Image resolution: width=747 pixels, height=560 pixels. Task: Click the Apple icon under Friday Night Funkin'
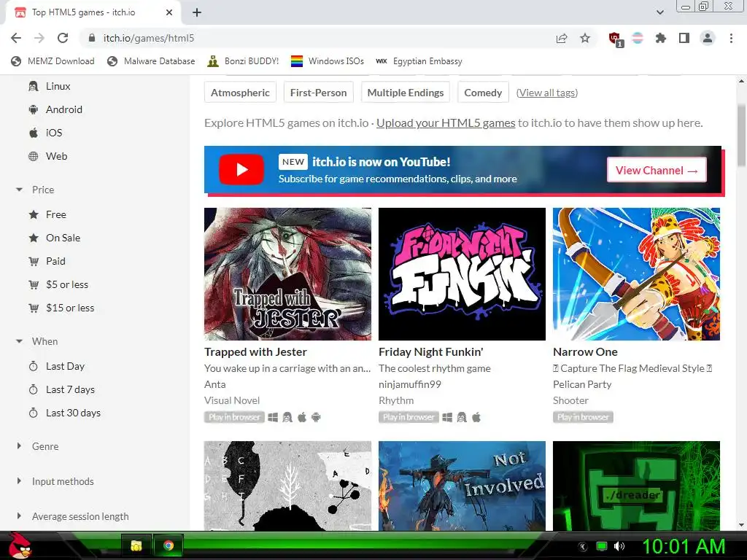476,417
